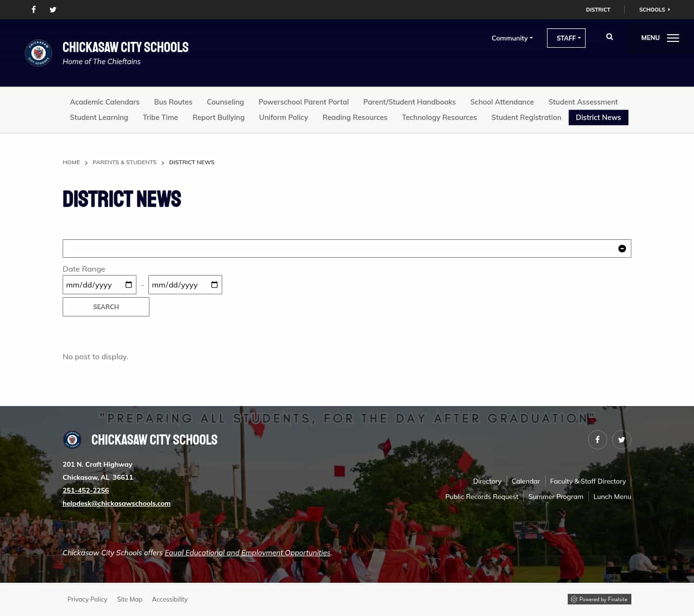Viewport: 694px width, 616px height.
Task: Open the Facebook page icon in header
Action: pos(33,9)
